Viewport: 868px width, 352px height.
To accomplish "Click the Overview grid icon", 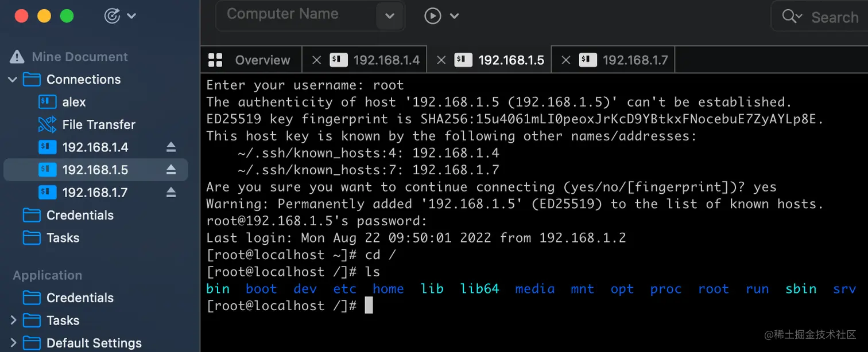I will [x=215, y=60].
